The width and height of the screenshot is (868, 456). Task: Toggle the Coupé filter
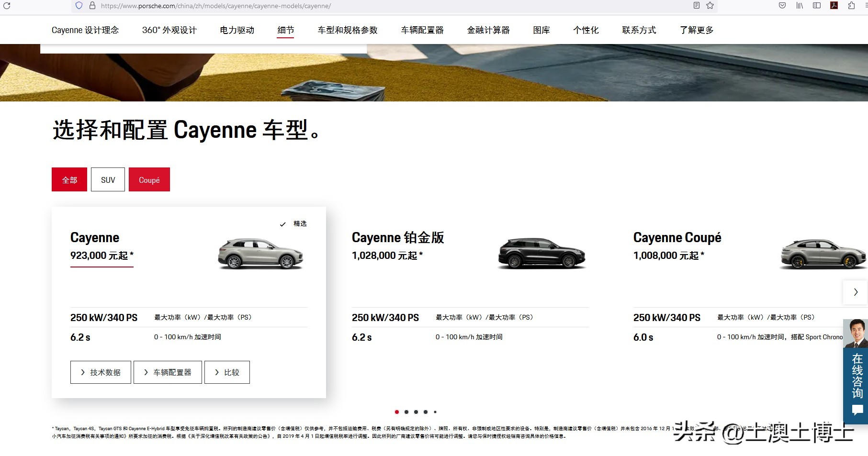(x=149, y=179)
